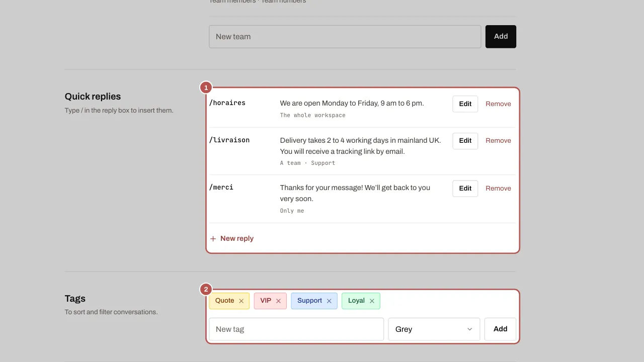Click the Tags section heading

75,299
